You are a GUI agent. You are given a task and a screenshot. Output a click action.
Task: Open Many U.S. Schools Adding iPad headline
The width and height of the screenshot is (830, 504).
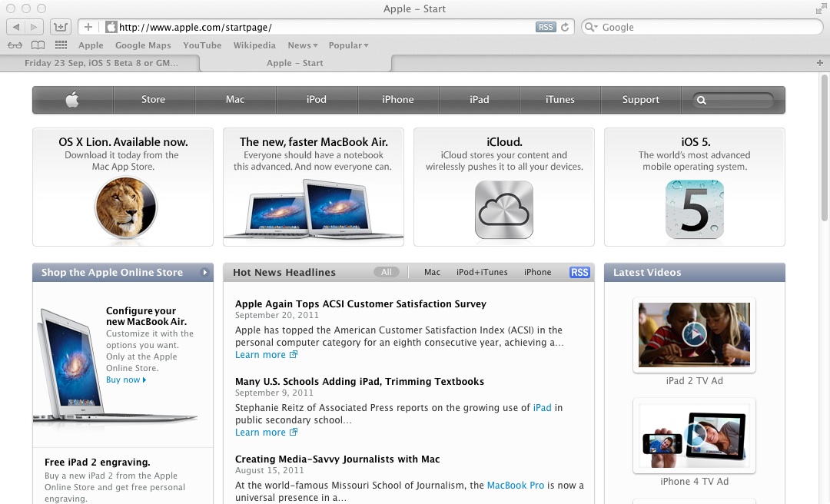point(360,382)
